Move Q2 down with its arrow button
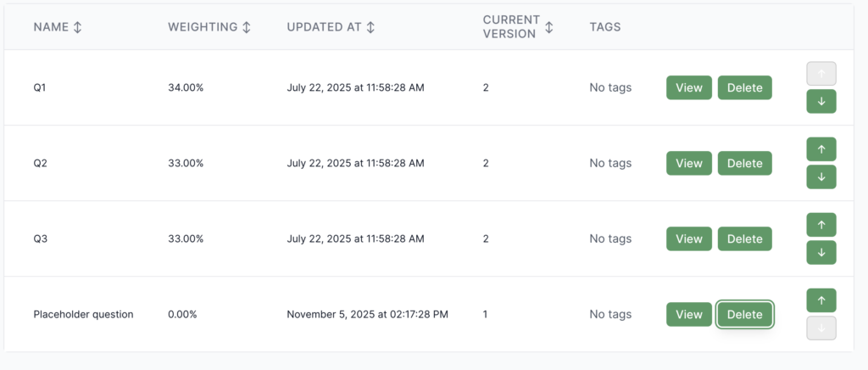Screen dimensions: 868x370 coord(821,177)
